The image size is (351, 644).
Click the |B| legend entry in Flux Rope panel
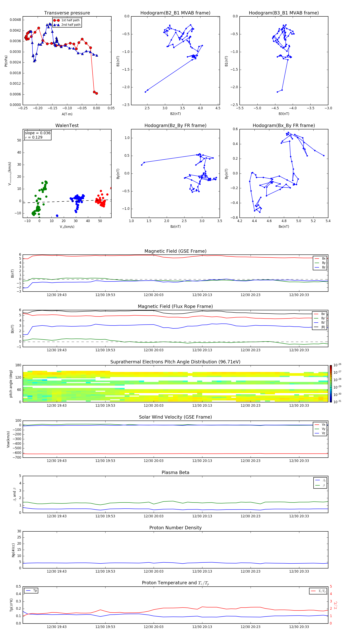[x=320, y=327]
